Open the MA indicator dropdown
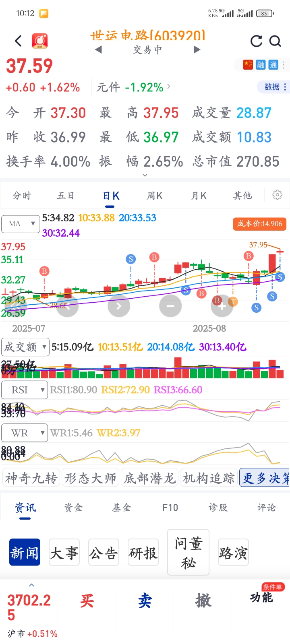 pyautogui.click(x=21, y=224)
